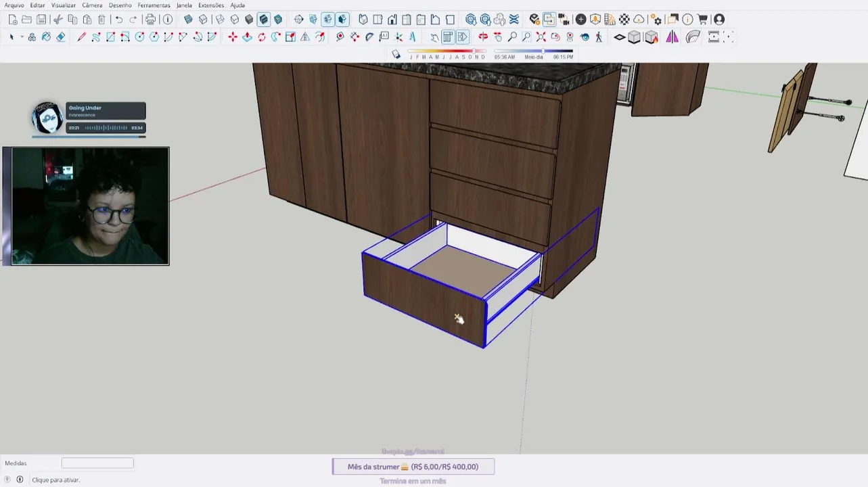This screenshot has width=868, height=487.
Task: Open the Janela menu
Action: (x=184, y=5)
